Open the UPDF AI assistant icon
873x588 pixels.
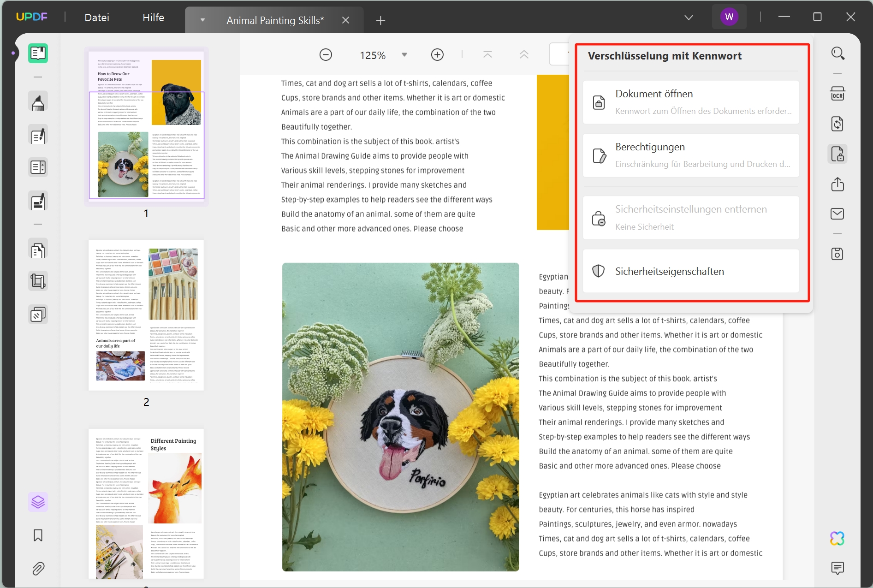click(837, 538)
